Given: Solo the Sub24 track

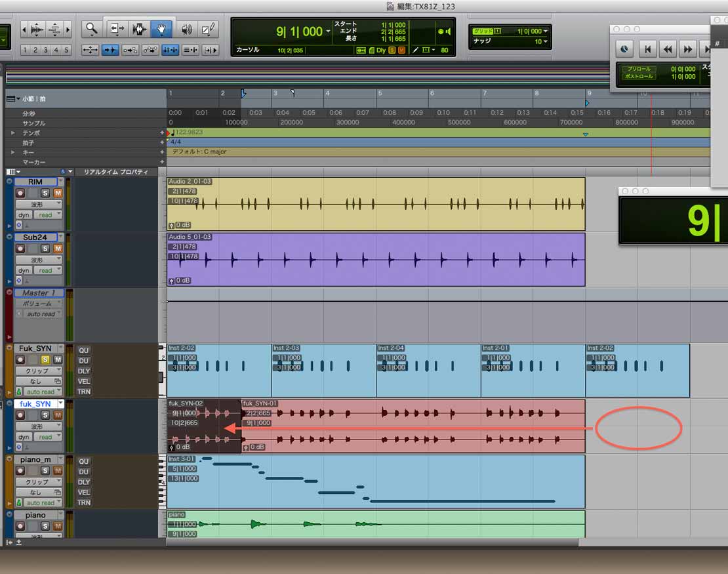Looking at the screenshot, I should [45, 249].
